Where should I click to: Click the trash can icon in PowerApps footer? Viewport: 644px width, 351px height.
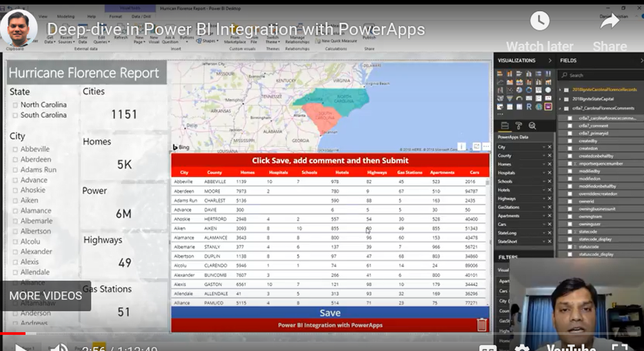tap(482, 325)
